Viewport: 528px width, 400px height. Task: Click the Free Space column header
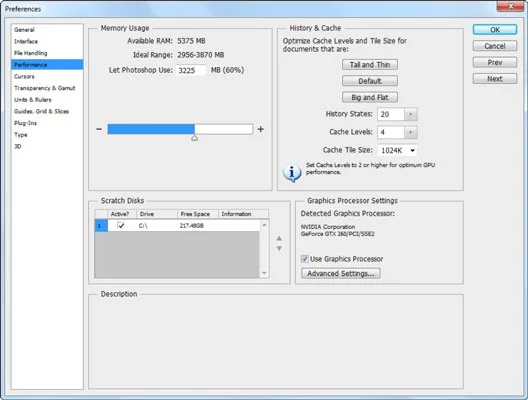(198, 214)
